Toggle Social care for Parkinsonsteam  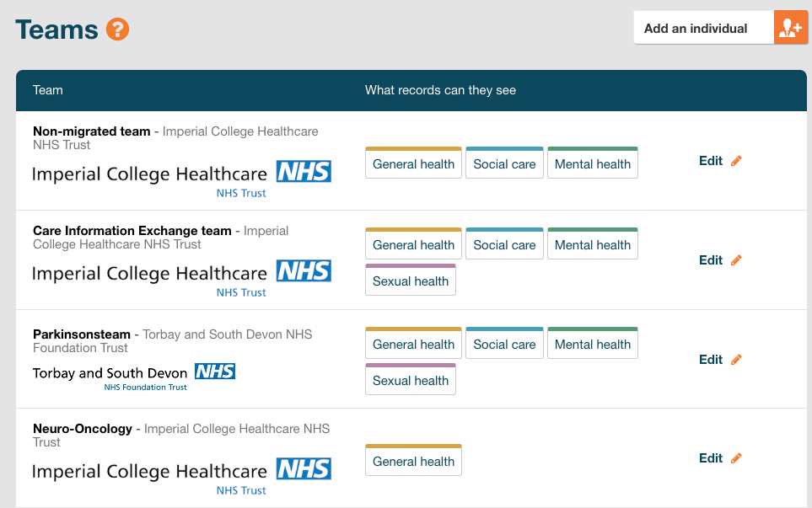click(504, 344)
